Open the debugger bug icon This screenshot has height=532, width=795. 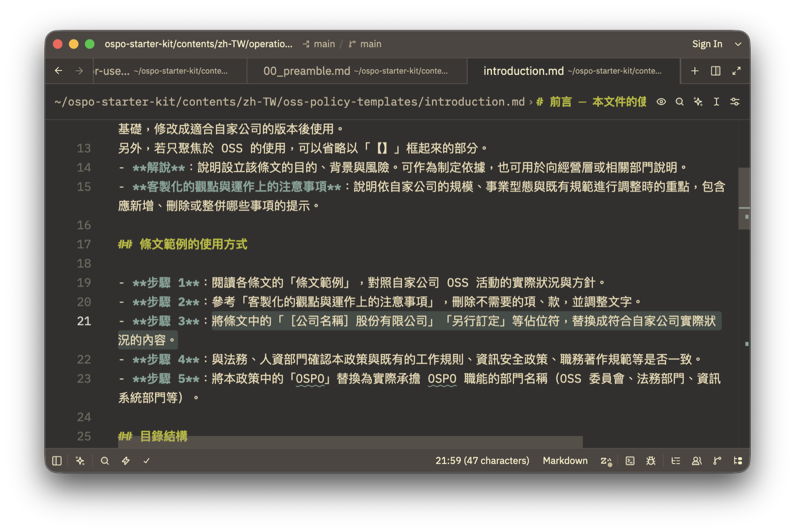point(651,460)
